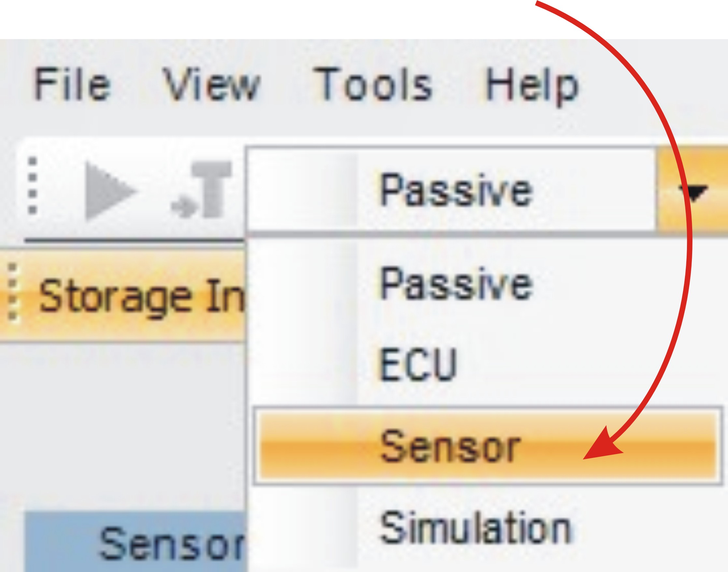The width and height of the screenshot is (728, 572).
Task: Choose Passive from the open mode list
Action: [x=455, y=284]
